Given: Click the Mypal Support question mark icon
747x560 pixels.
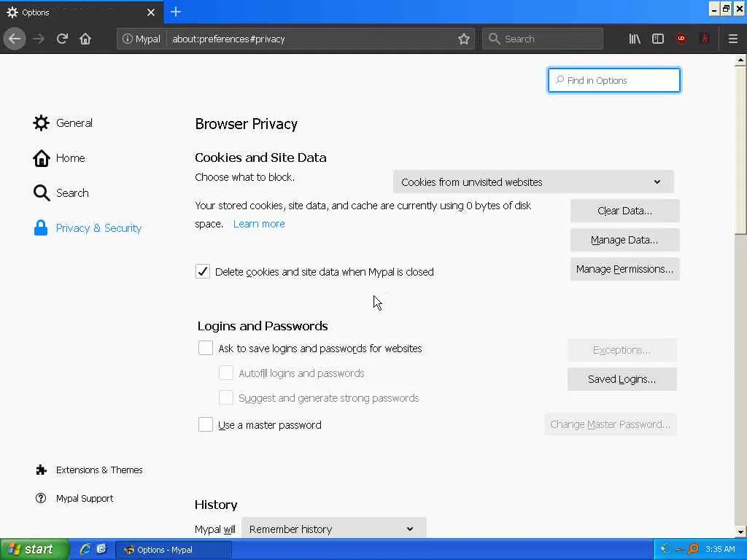Looking at the screenshot, I should tap(41, 498).
